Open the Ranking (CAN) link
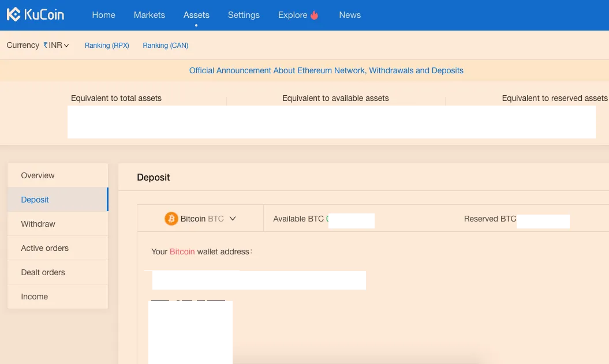The height and width of the screenshot is (364, 609). tap(166, 46)
